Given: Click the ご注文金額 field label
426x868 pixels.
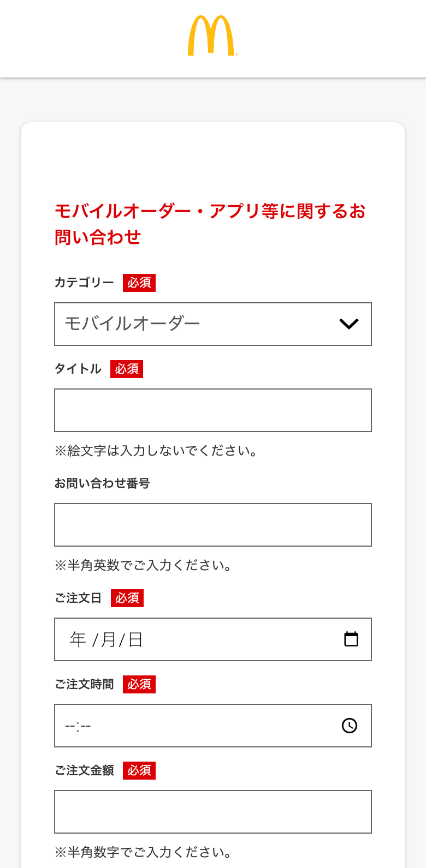Looking at the screenshot, I should click(x=84, y=770).
